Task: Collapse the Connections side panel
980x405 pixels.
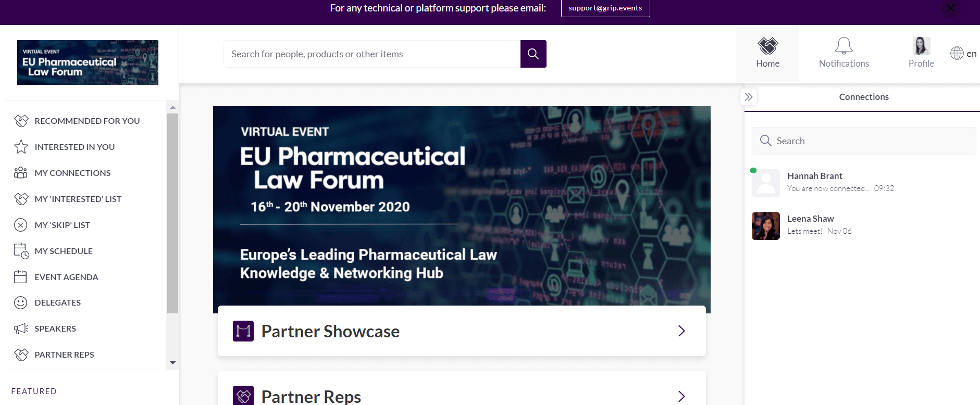Action: click(x=749, y=97)
